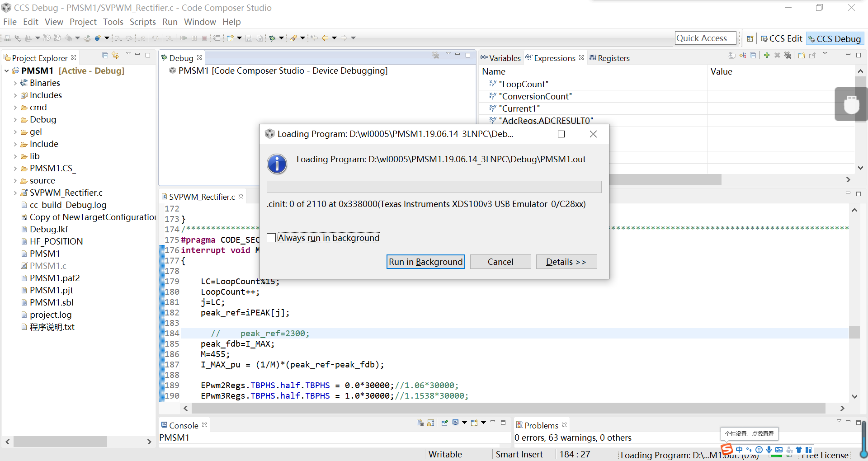Open the Scripts menu
The height and width of the screenshot is (461, 868).
pyautogui.click(x=142, y=22)
